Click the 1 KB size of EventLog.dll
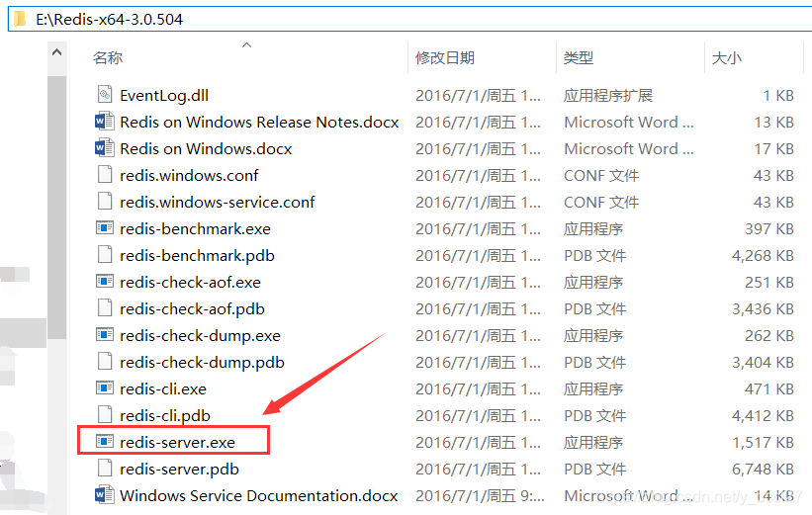 (778, 95)
